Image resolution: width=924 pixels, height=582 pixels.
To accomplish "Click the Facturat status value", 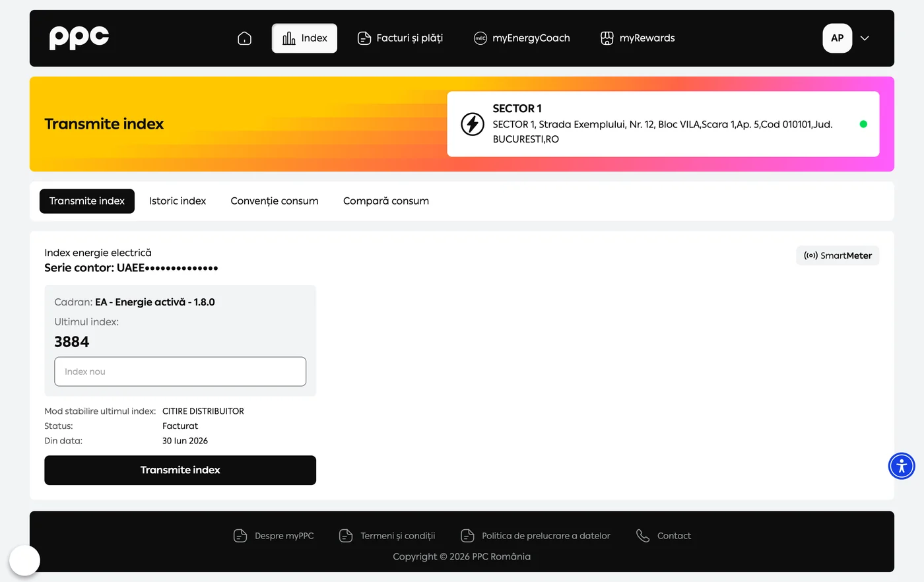I will coord(180,426).
